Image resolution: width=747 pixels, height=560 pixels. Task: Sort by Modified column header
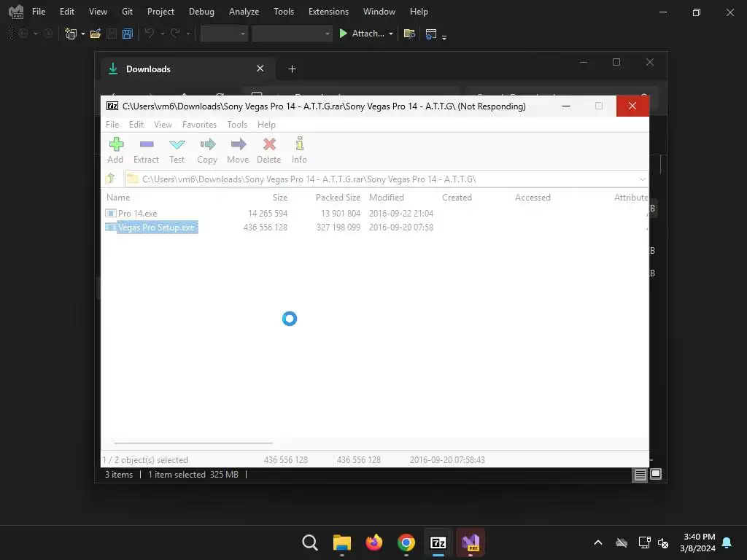387,197
